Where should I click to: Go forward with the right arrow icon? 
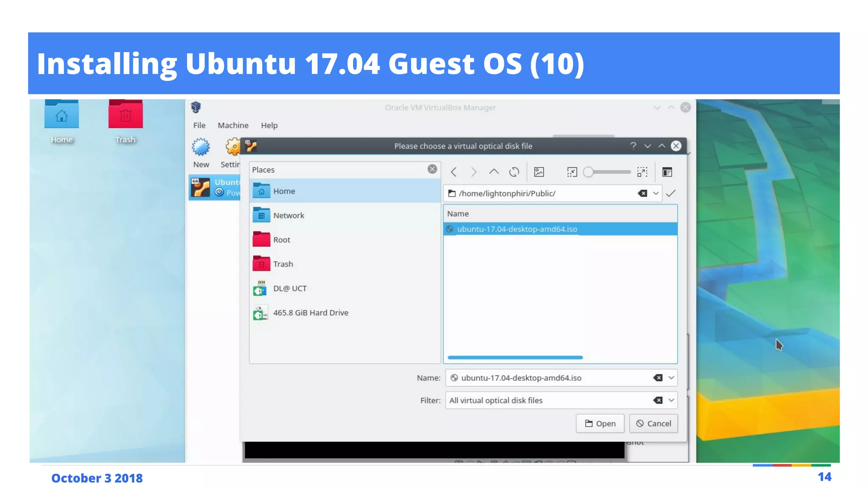click(x=474, y=172)
